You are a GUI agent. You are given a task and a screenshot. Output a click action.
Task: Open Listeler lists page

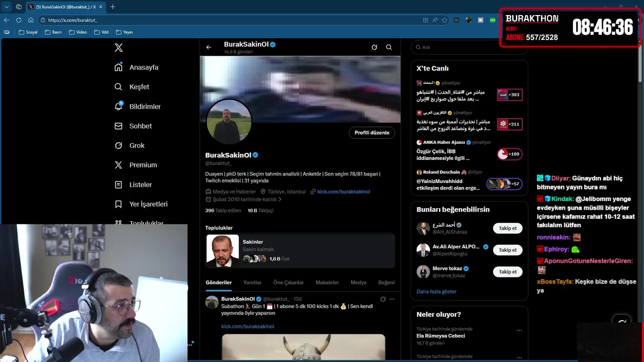[x=133, y=185]
